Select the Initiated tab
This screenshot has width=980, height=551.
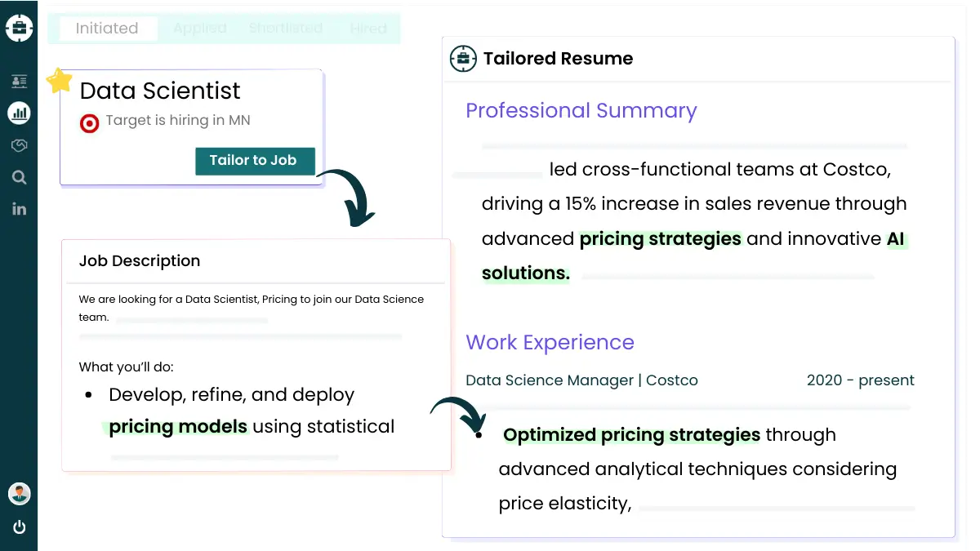(107, 28)
